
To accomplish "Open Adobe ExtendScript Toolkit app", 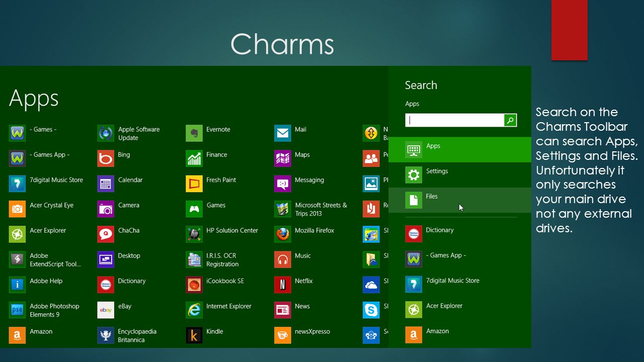I will point(45,259).
